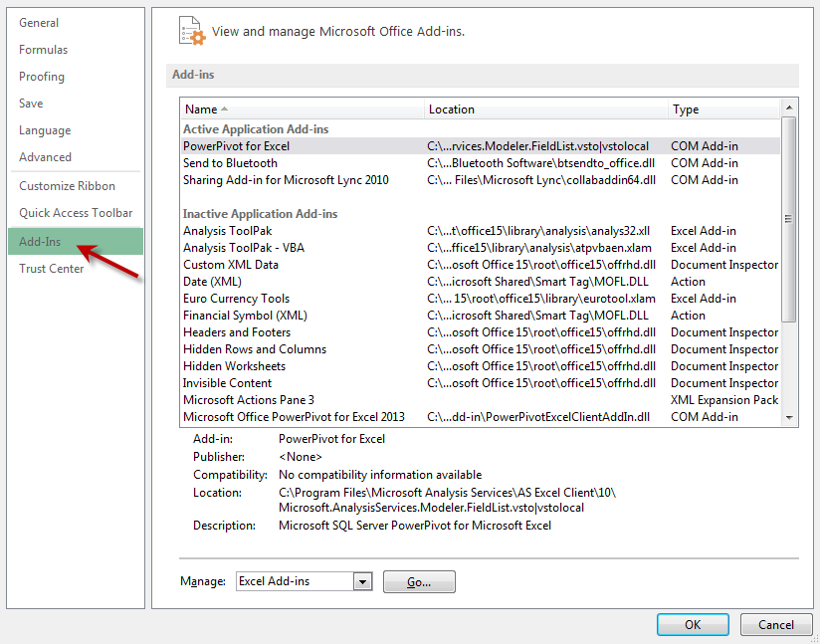Select Microsoft Office PowerPivot for Excel 2013

[x=481, y=417]
